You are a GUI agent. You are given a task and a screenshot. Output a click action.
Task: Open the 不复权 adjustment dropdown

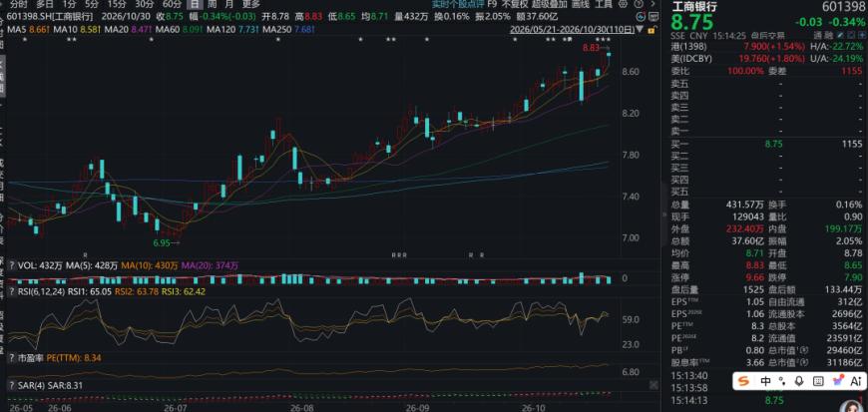[x=513, y=4]
